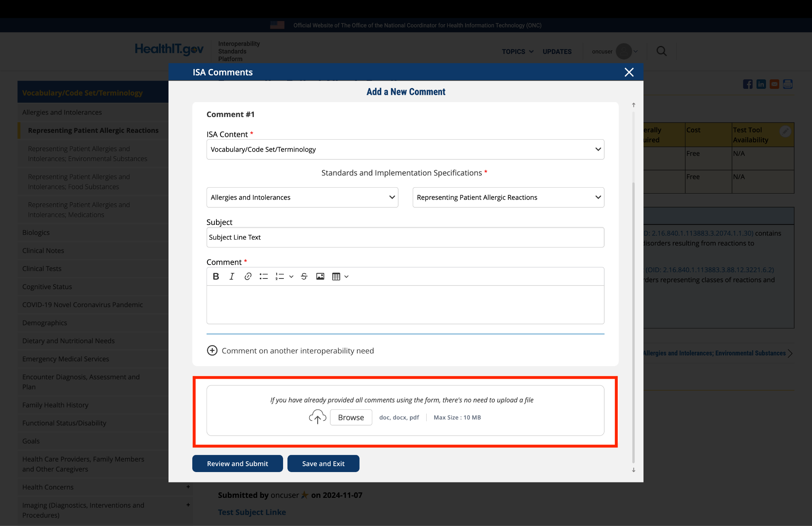Click Save and Exit button
Viewport: 812px width, 526px height.
(x=323, y=464)
